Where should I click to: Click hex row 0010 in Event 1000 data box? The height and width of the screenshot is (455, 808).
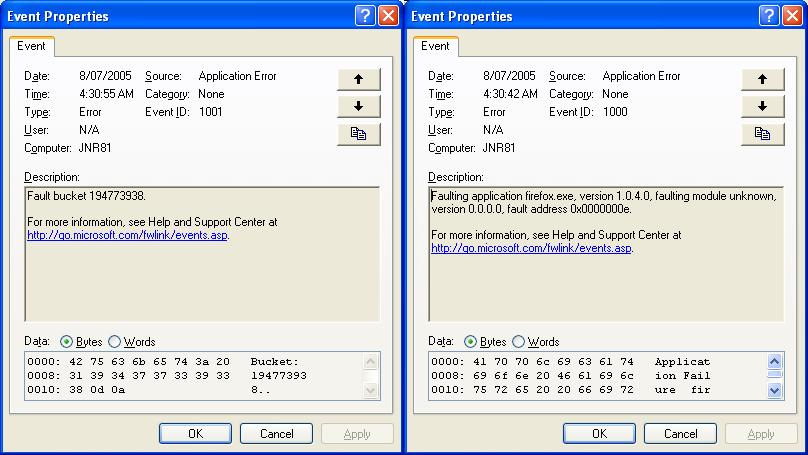[x=570, y=390]
